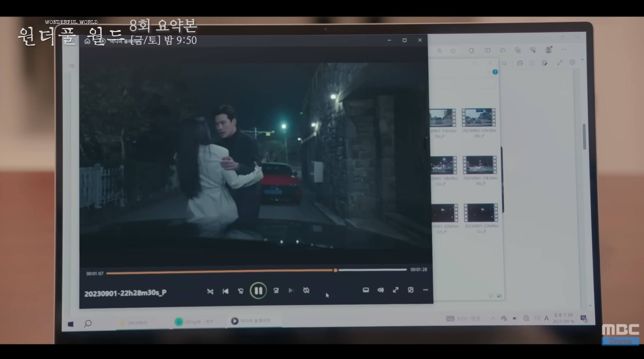Click the browser extensions/refresh icon

[471, 50]
